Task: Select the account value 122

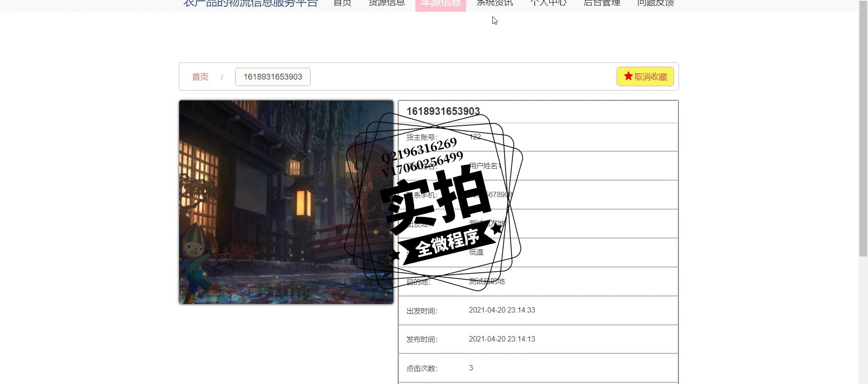Action: click(x=475, y=137)
